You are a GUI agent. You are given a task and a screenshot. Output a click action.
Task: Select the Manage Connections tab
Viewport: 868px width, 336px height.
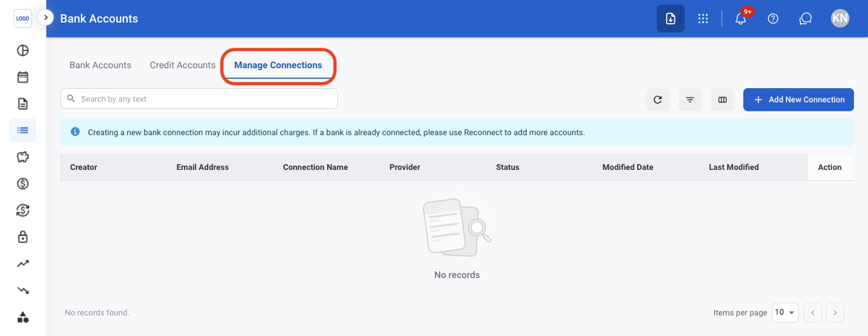click(x=278, y=66)
